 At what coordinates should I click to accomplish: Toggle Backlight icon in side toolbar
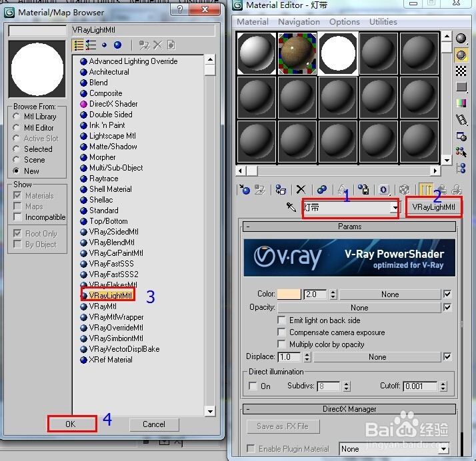tap(461, 55)
